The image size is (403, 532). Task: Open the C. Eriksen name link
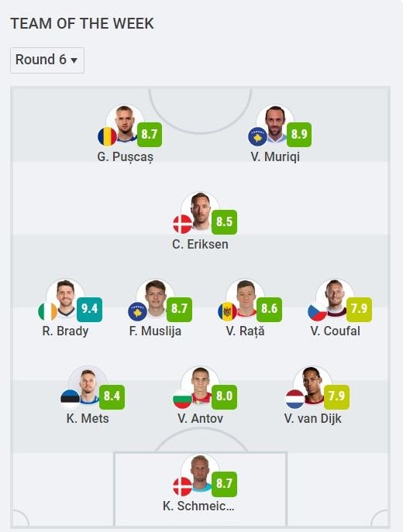200,244
